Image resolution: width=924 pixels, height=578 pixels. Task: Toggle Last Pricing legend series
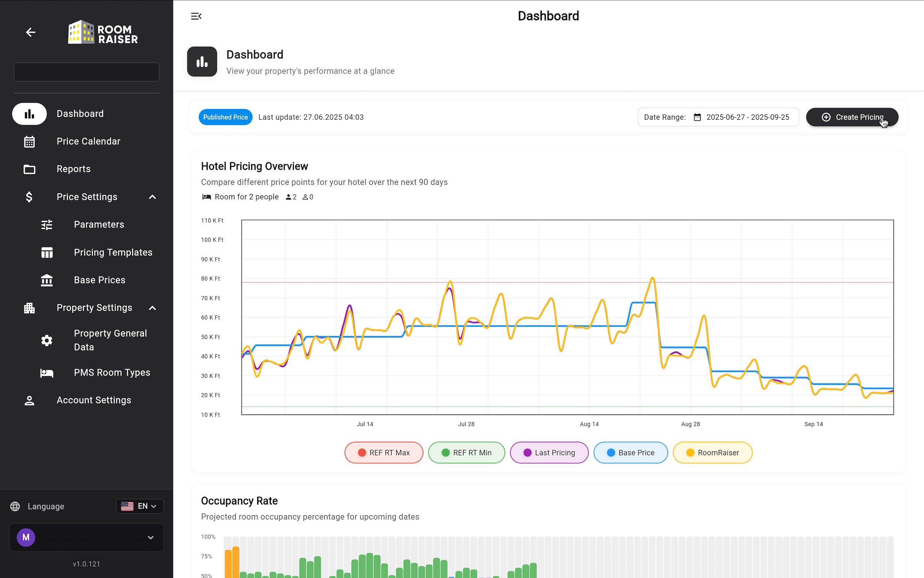click(549, 453)
